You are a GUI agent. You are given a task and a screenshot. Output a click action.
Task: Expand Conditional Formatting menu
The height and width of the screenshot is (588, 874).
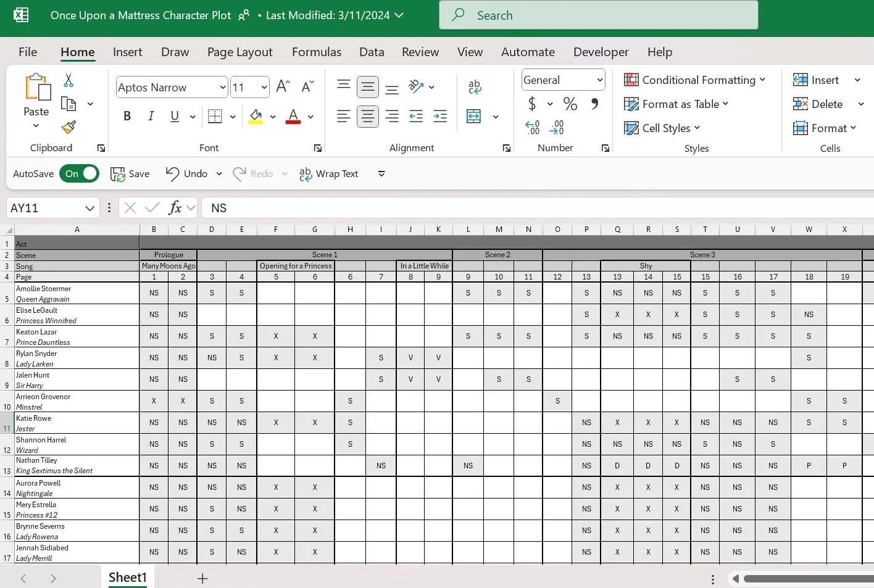[x=694, y=80]
